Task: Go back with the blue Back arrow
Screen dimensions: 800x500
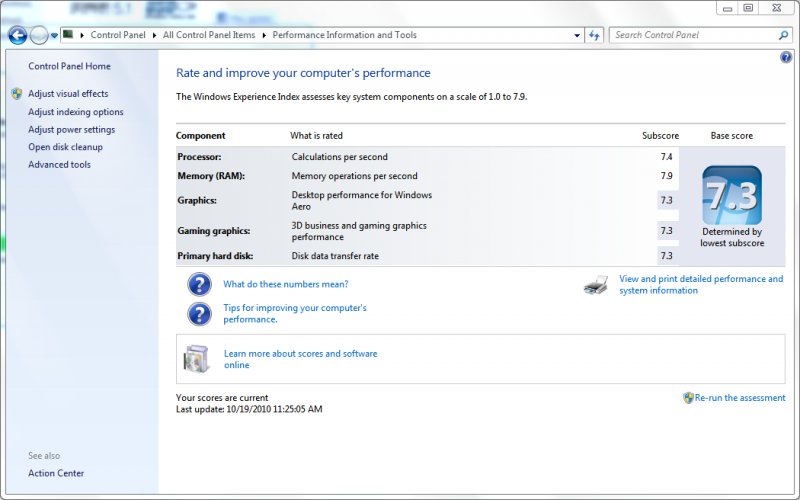Action: [17, 36]
